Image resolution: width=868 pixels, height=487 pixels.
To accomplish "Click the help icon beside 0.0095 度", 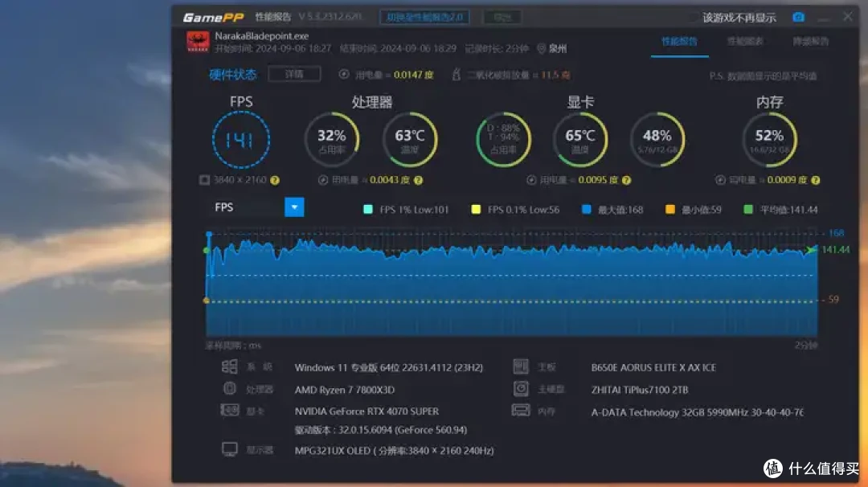I will [627, 180].
